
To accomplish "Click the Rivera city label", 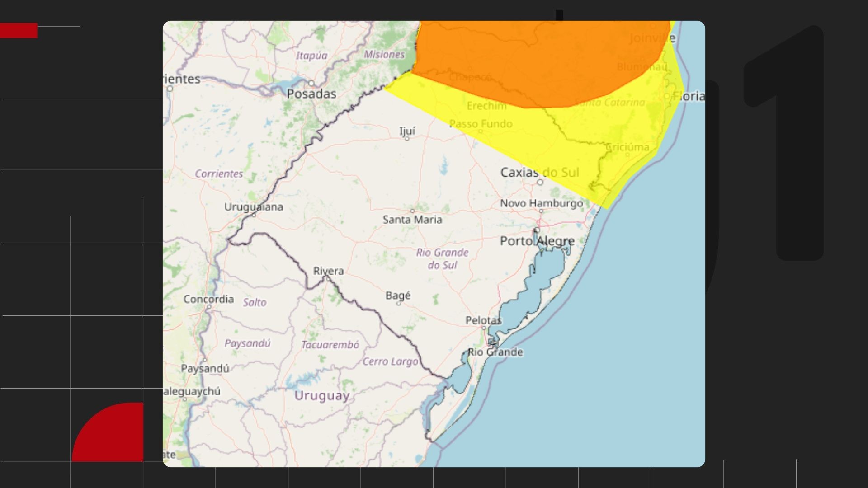I will click(328, 271).
